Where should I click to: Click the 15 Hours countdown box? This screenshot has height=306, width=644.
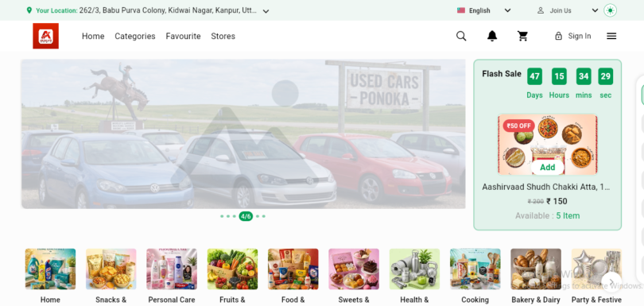[559, 76]
